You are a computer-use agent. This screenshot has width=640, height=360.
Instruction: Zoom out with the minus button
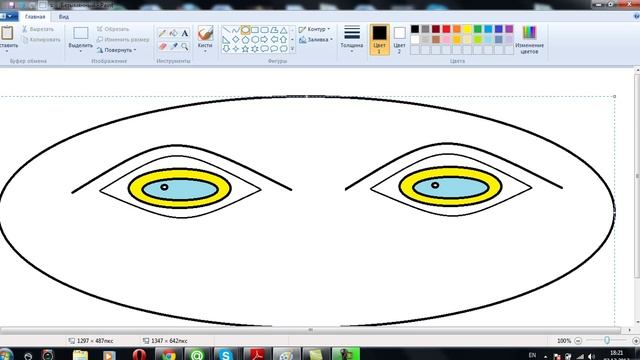tap(578, 341)
